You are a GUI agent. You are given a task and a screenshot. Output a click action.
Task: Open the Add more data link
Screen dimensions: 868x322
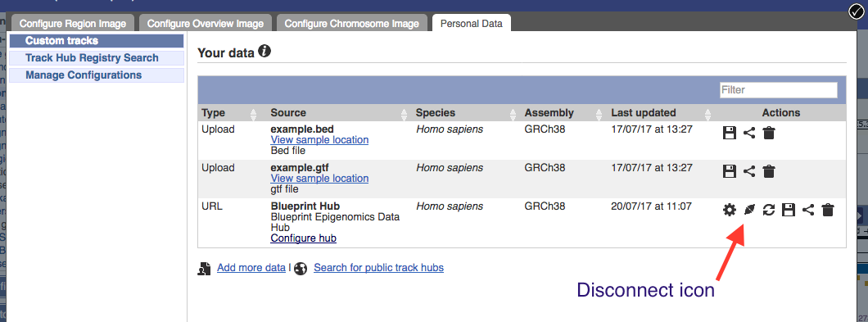(x=251, y=268)
